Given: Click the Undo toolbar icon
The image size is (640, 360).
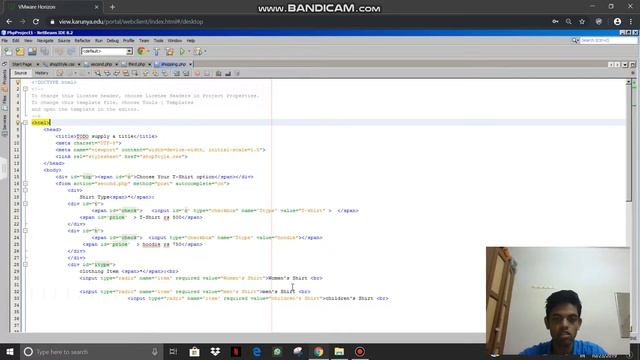Looking at the screenshot, I should (x=60, y=51).
